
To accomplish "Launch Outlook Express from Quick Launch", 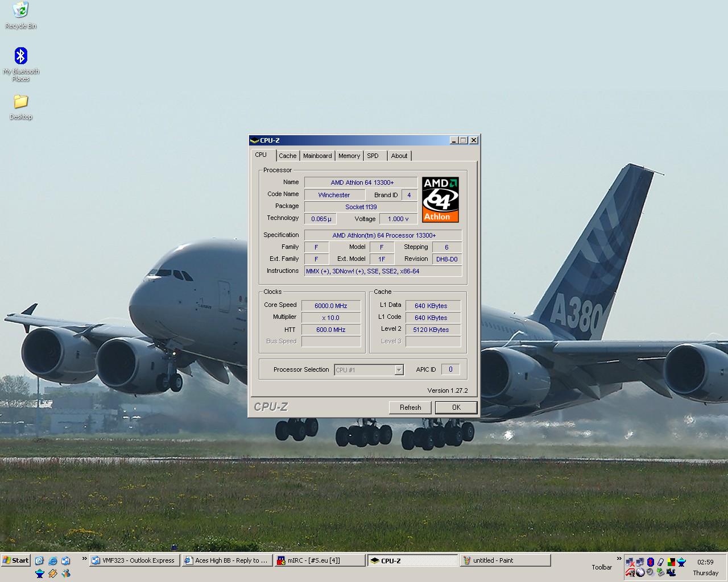I will (65, 560).
